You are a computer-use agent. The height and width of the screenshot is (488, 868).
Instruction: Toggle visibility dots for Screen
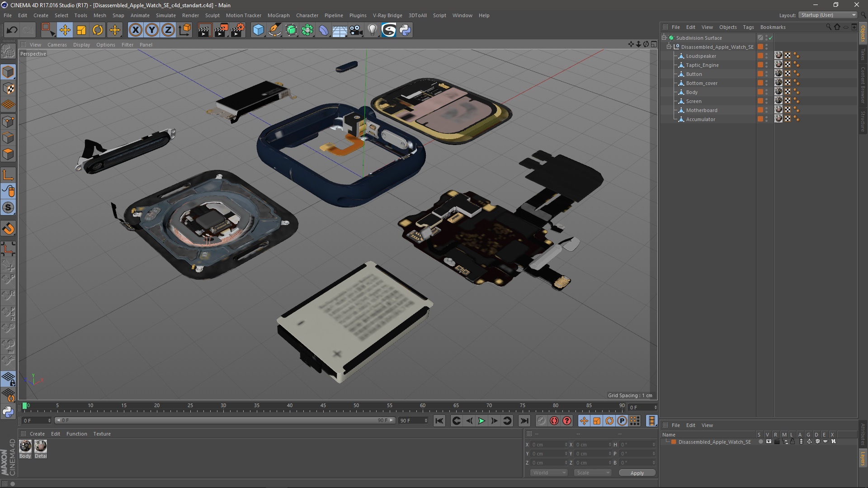[766, 101]
